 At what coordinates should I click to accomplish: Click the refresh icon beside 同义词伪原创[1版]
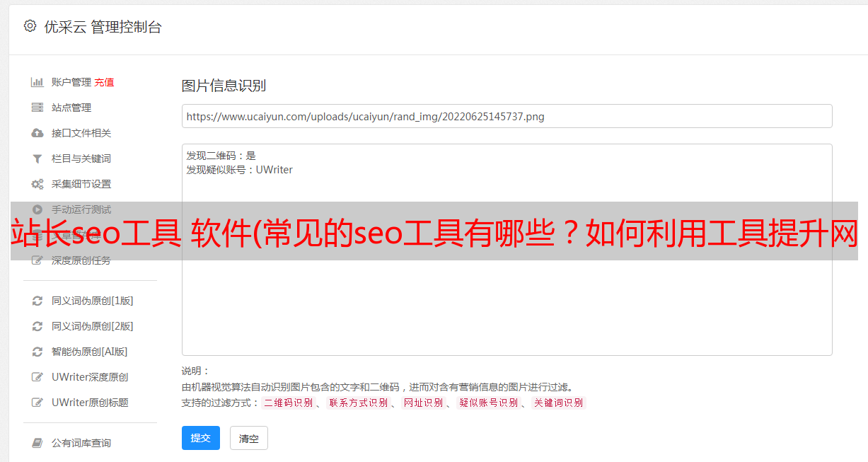pyautogui.click(x=37, y=301)
